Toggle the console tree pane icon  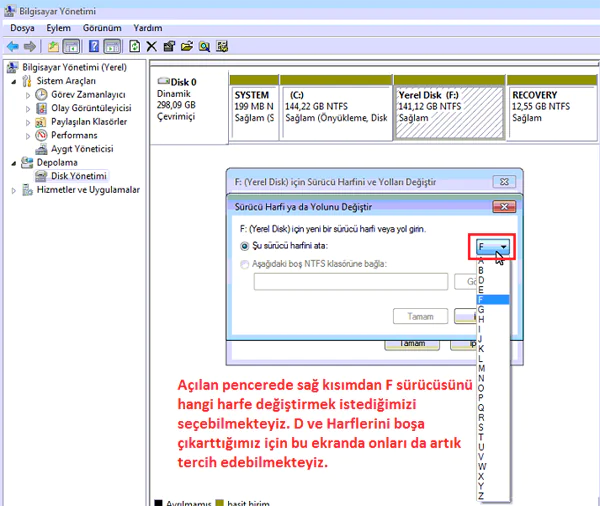tap(72, 47)
